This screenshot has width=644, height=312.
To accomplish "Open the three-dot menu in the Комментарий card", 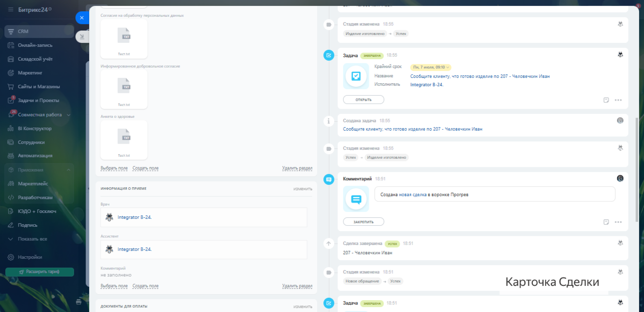I will [618, 222].
